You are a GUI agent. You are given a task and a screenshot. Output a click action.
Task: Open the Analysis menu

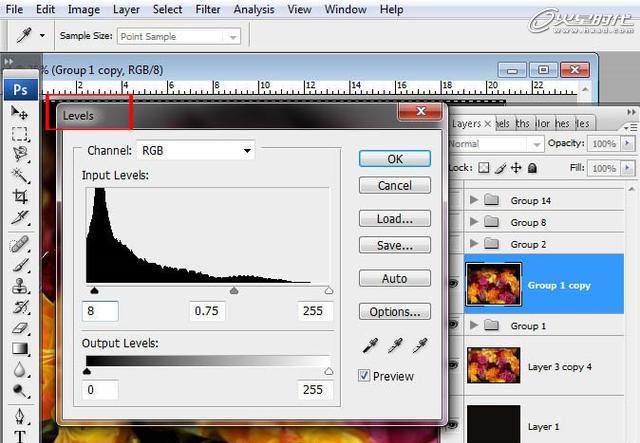pyautogui.click(x=254, y=9)
